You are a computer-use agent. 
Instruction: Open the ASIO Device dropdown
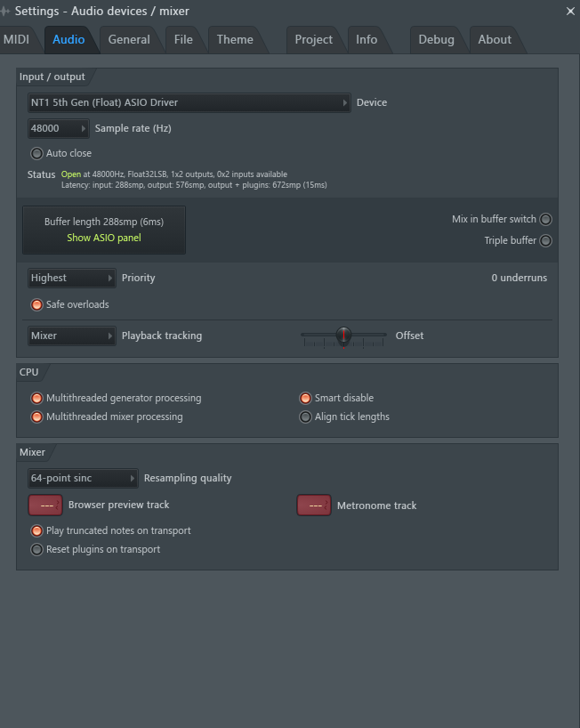pyautogui.click(x=189, y=102)
